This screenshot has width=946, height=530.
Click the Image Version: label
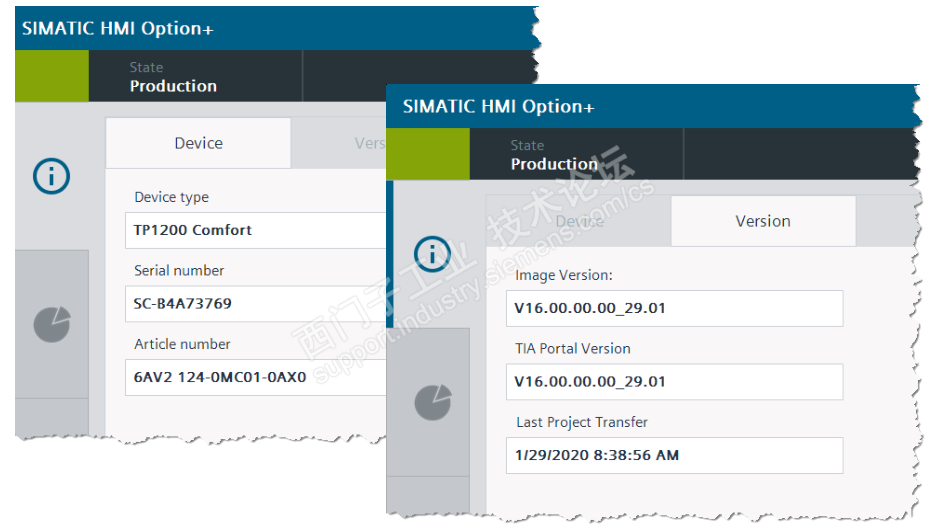[563, 275]
